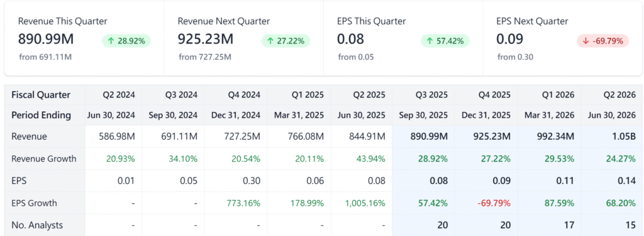Click the 1,005.16% EPS growth value
This screenshot has width=644, height=236.
click(365, 203)
